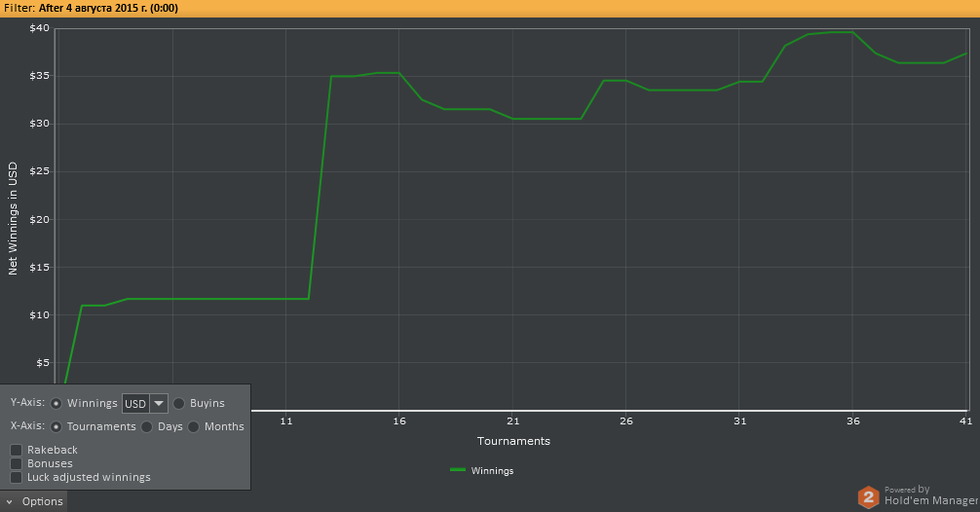This screenshot has width=980, height=512.
Task: Click the Filter date text in header
Action: click(x=108, y=8)
